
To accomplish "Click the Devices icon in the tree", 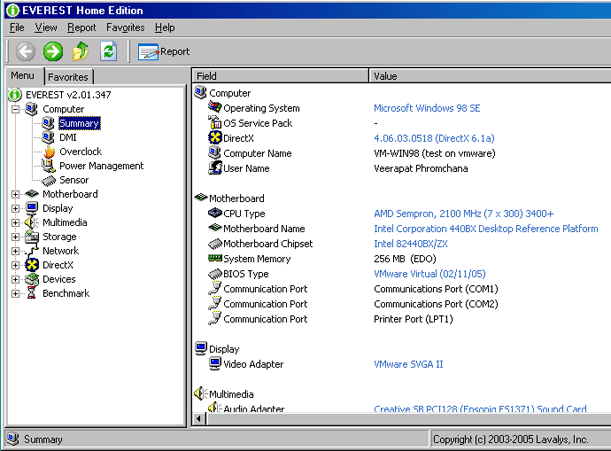I will coord(32,279).
